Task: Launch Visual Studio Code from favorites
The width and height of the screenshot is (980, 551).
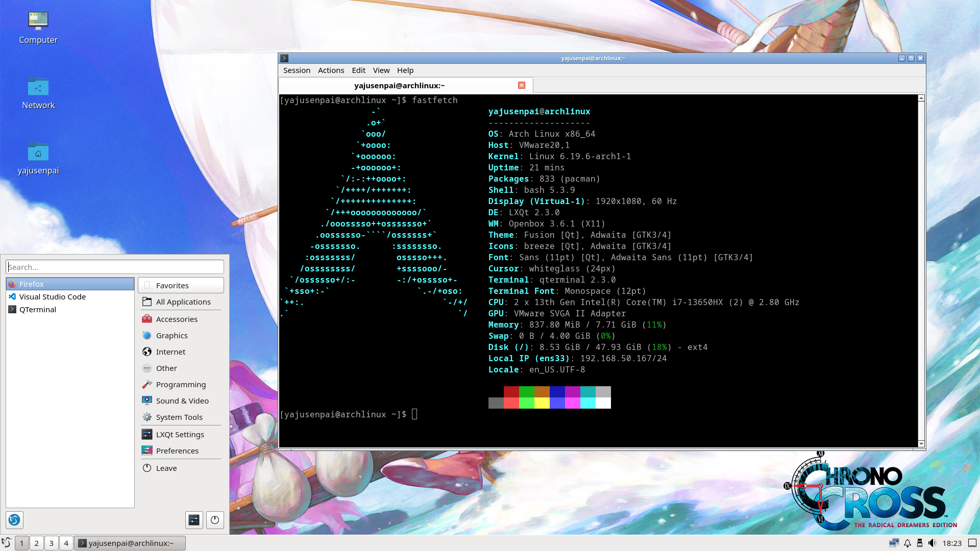Action: click(x=52, y=297)
